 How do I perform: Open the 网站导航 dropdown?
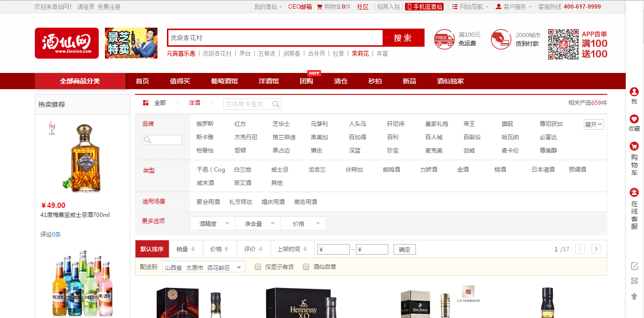click(x=470, y=7)
